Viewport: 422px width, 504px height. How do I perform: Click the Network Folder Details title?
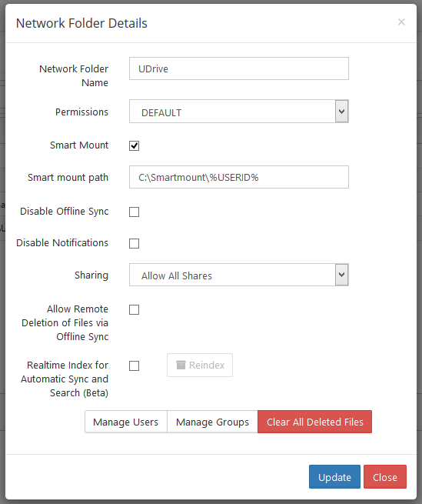[x=81, y=23]
